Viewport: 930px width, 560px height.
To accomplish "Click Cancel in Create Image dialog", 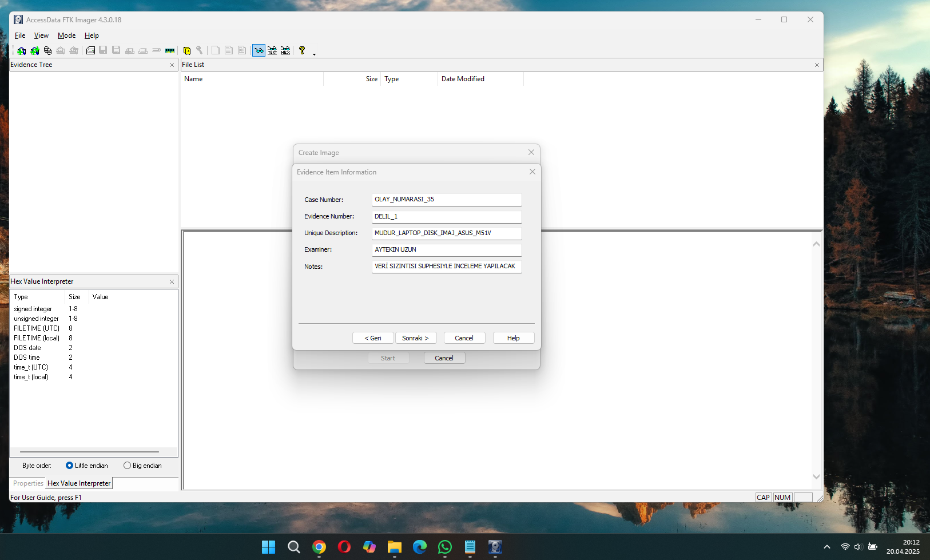I will coord(444,358).
